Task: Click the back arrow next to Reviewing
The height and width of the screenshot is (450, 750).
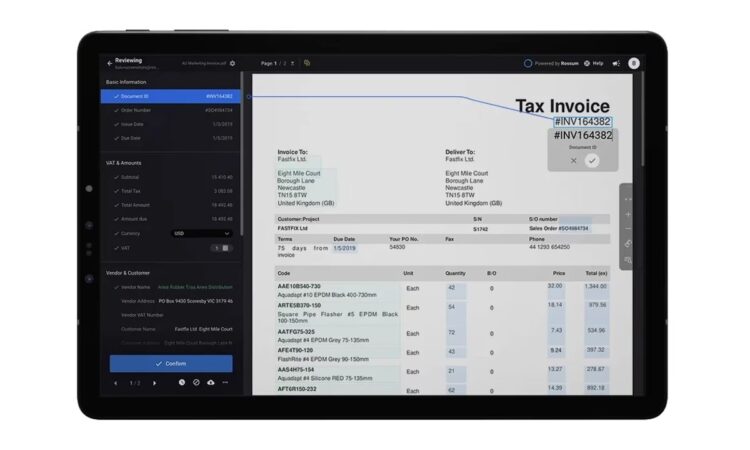Action: click(109, 63)
